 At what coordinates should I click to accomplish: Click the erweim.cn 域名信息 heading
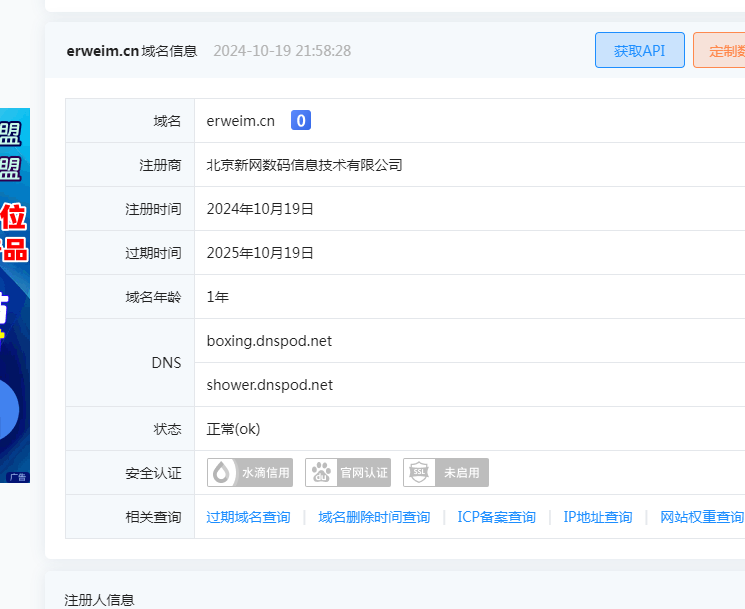tap(132, 51)
